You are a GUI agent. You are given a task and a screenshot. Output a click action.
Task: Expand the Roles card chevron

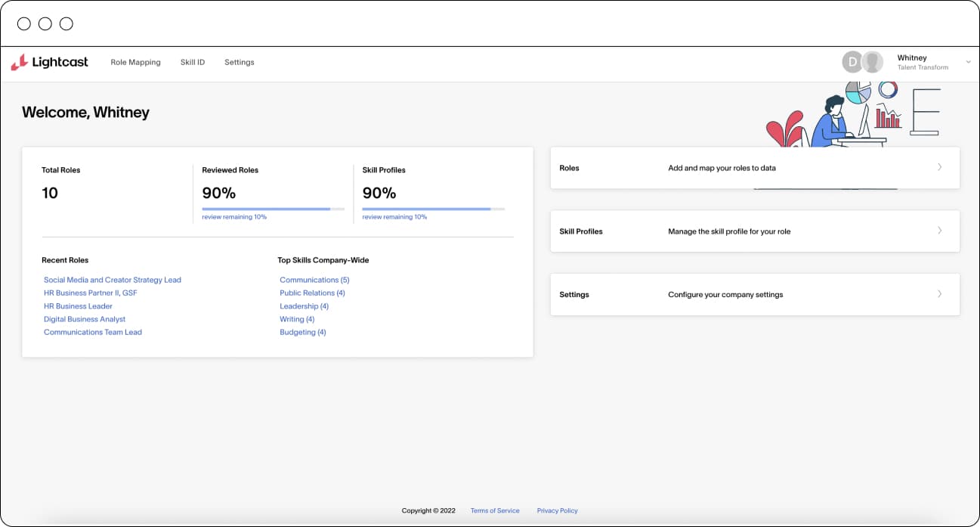click(x=939, y=167)
